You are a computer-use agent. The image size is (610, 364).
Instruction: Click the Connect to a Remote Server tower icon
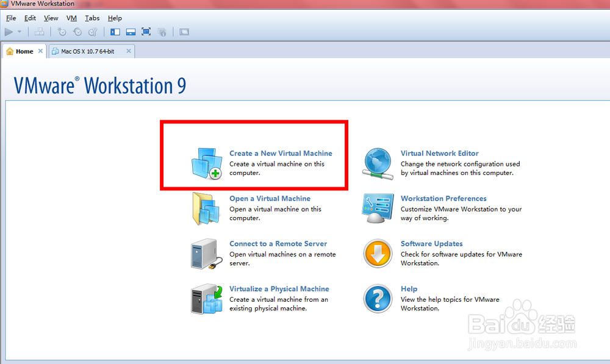pyautogui.click(x=206, y=254)
